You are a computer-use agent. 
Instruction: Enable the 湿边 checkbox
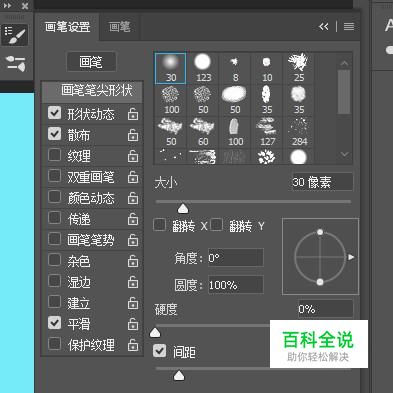pos(54,281)
